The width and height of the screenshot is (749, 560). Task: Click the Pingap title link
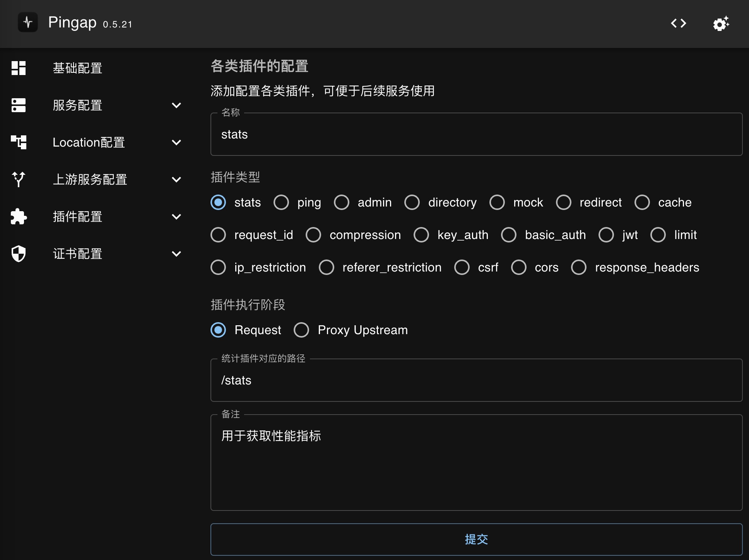(72, 22)
